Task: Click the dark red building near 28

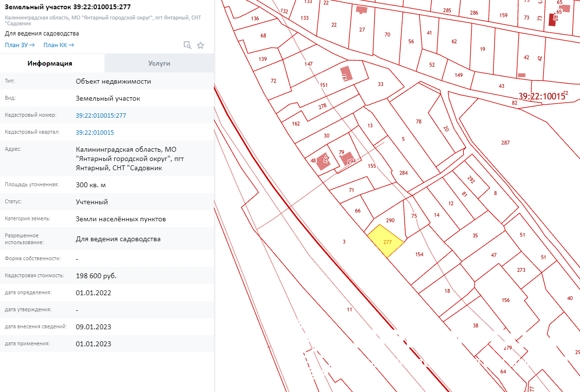Action: [553, 19]
